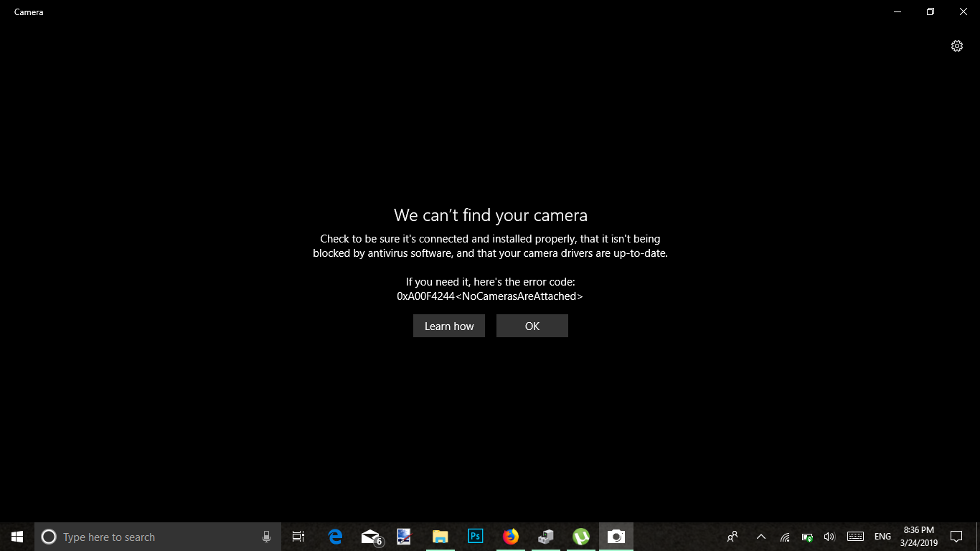Expand hidden system tray icons
Viewport: 980px width, 551px height.
(x=760, y=536)
